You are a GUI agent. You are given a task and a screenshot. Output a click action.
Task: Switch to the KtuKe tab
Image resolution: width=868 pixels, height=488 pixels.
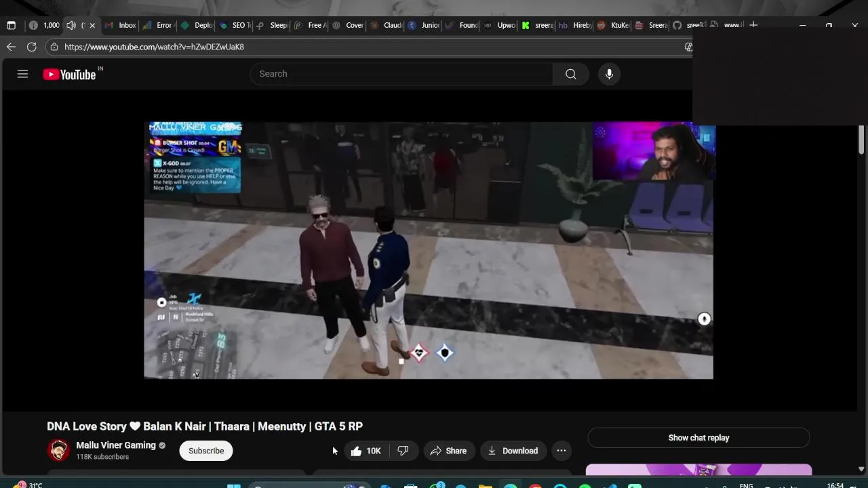613,25
